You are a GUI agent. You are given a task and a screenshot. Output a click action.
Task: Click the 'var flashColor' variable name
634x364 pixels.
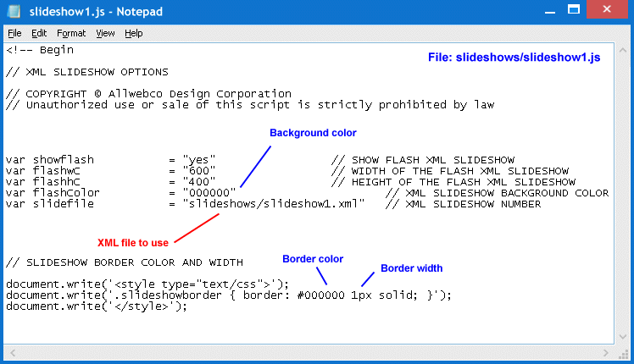click(53, 193)
